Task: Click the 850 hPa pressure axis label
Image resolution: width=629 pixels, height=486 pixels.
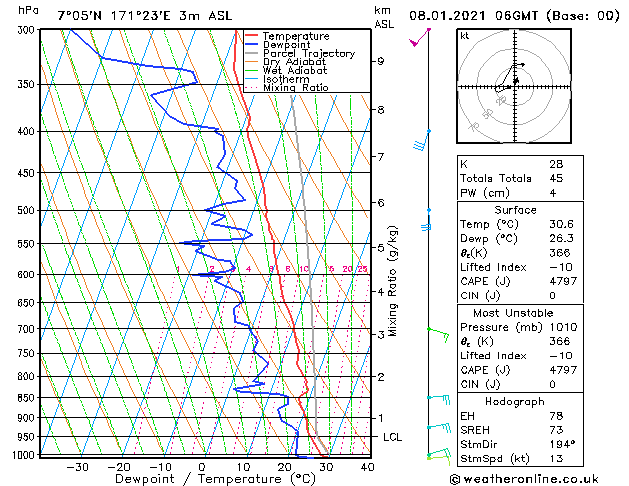Action: pos(26,397)
